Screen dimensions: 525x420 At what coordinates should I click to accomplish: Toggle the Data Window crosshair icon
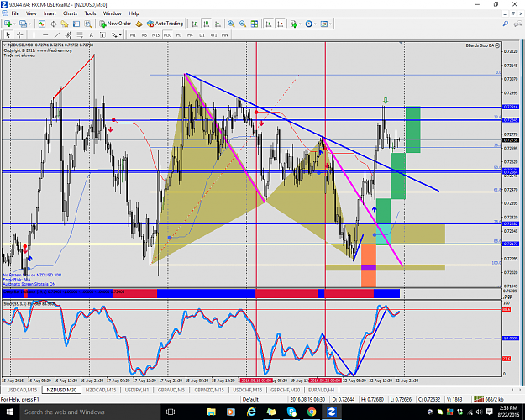(53, 24)
